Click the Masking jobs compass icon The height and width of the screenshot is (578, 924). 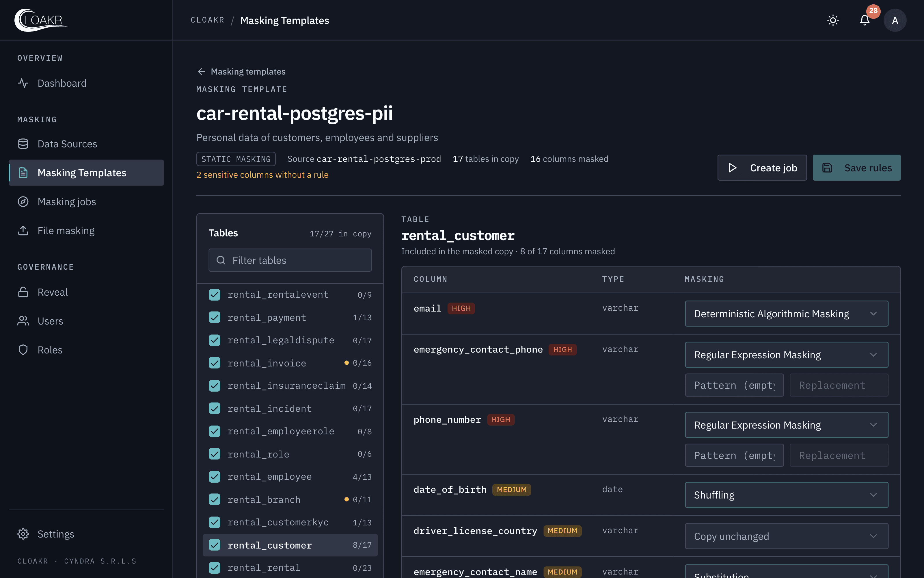(23, 202)
